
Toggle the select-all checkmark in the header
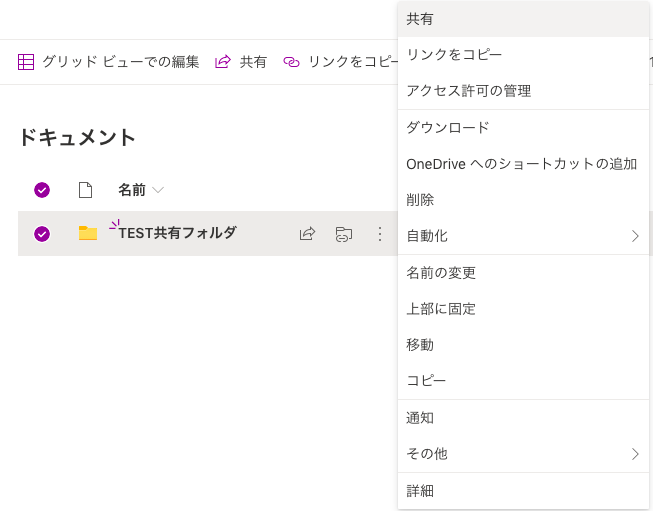click(42, 190)
